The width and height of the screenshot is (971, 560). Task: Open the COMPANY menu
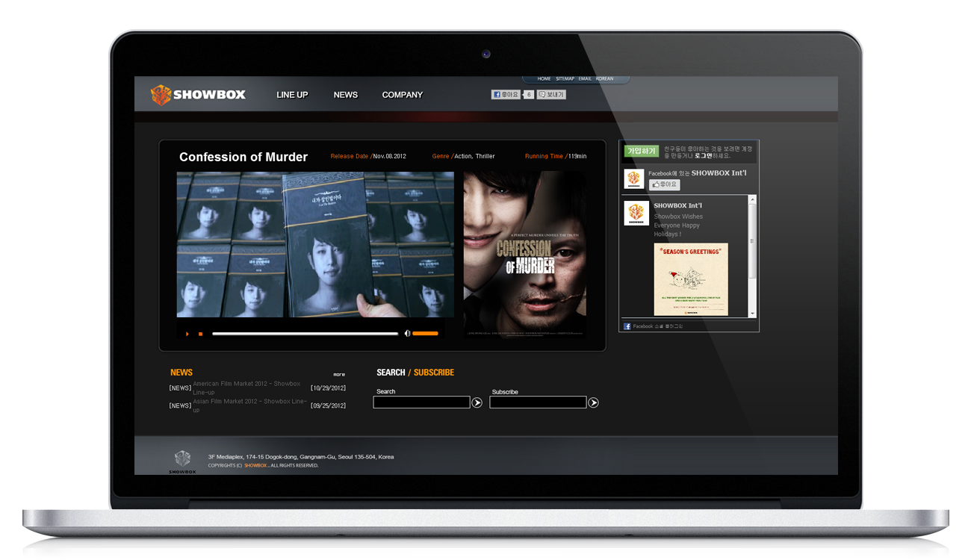click(x=403, y=95)
